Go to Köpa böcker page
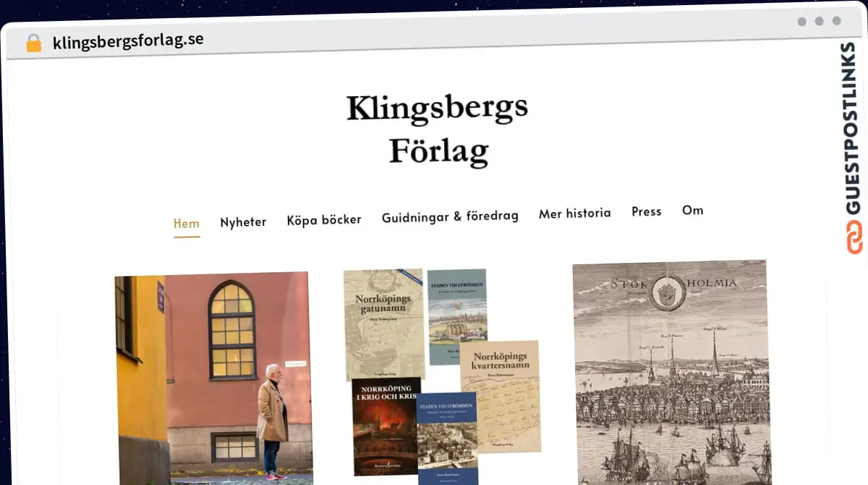 [x=324, y=219]
